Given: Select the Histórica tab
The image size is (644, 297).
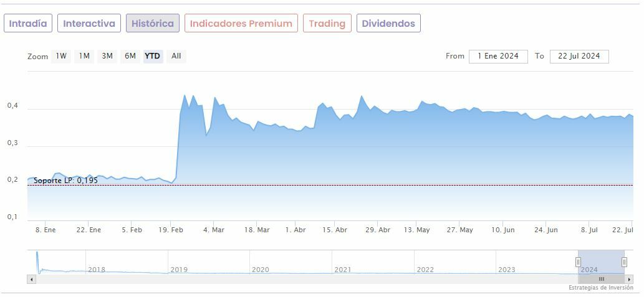Looking at the screenshot, I should 153,24.
